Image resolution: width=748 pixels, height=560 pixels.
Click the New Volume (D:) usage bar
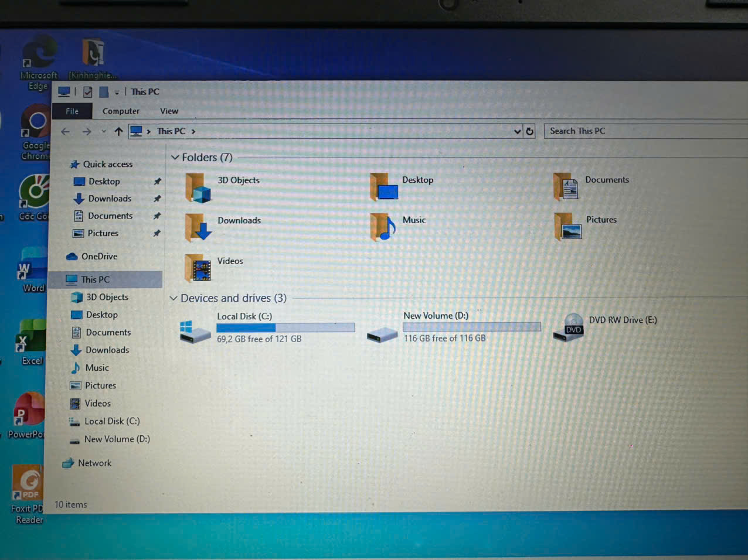tap(471, 327)
